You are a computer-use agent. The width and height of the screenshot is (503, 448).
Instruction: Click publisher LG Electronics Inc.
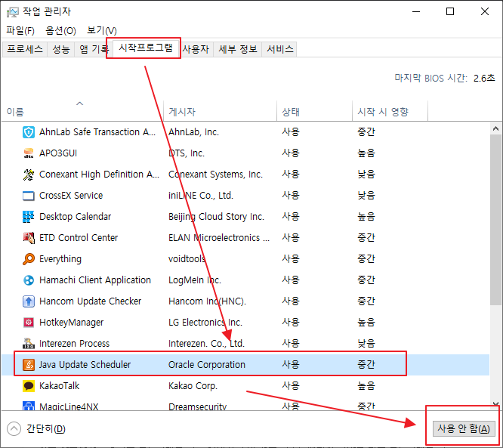(205, 322)
